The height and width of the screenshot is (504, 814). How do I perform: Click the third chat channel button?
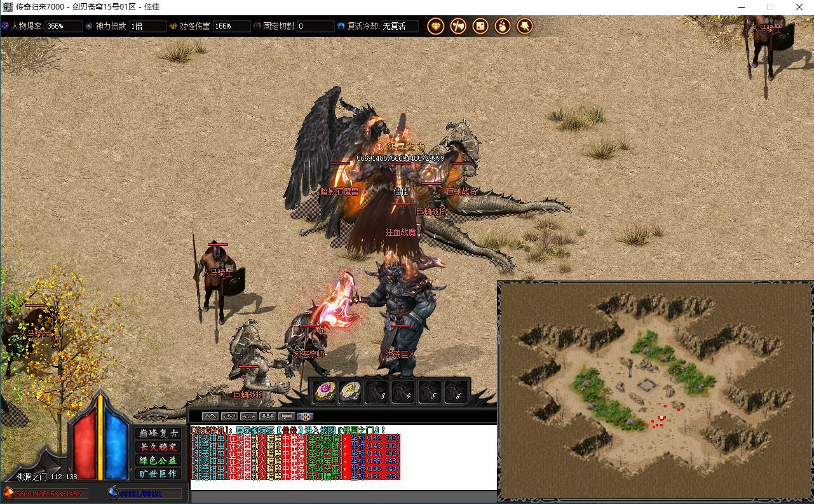click(248, 416)
